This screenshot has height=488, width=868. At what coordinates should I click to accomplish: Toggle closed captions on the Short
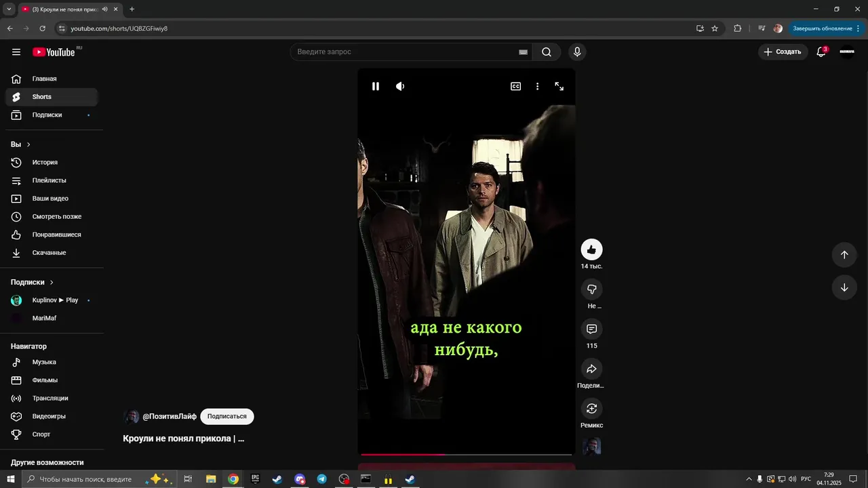coord(516,86)
